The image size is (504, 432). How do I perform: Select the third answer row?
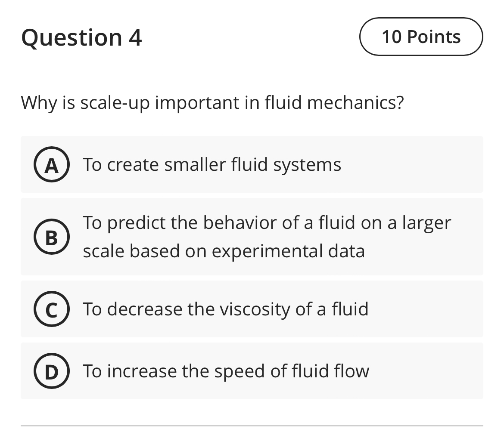(252, 309)
